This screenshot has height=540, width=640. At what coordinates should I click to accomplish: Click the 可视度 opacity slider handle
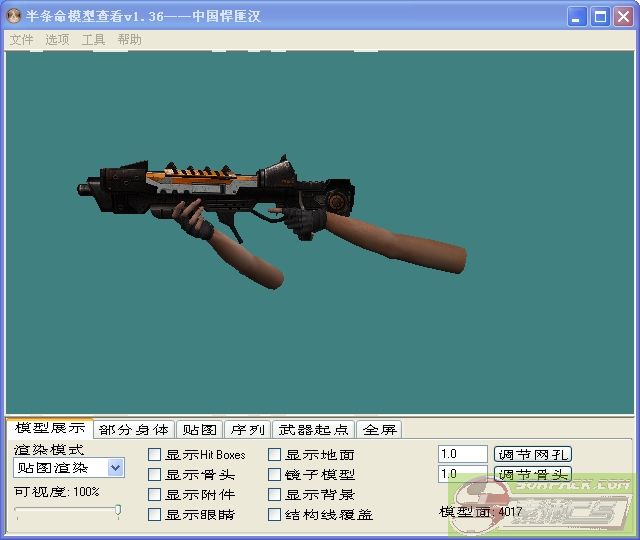tap(118, 511)
